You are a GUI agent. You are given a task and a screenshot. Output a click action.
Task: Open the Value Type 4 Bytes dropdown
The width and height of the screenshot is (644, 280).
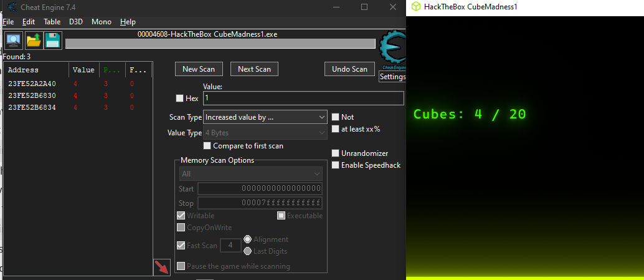point(265,133)
